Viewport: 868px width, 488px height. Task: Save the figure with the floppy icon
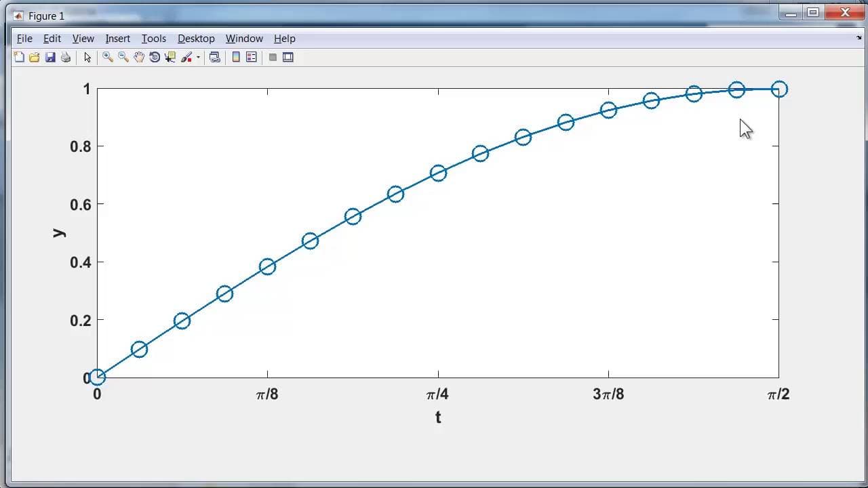pos(50,58)
